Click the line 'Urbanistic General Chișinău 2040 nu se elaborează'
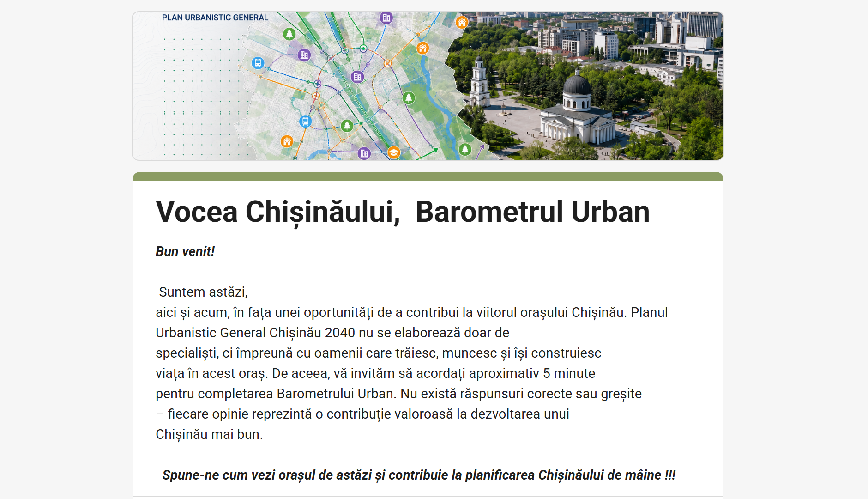This screenshot has height=499, width=868. (332, 333)
